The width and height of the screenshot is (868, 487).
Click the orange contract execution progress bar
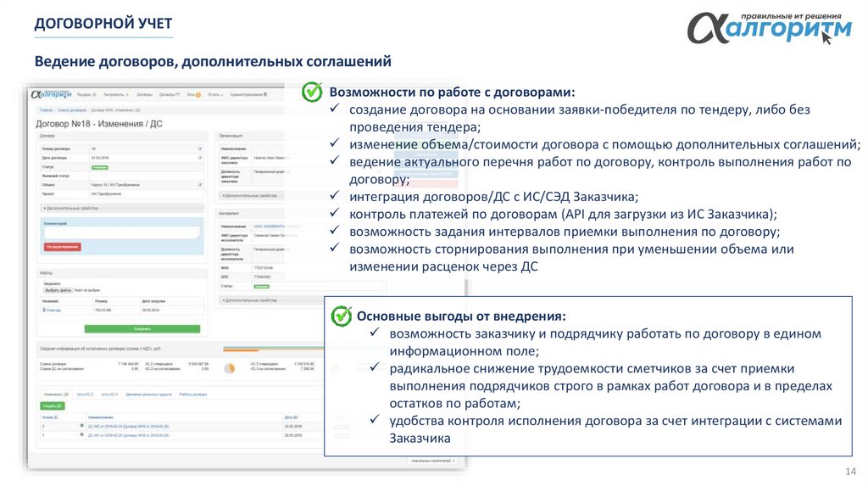(x=241, y=350)
